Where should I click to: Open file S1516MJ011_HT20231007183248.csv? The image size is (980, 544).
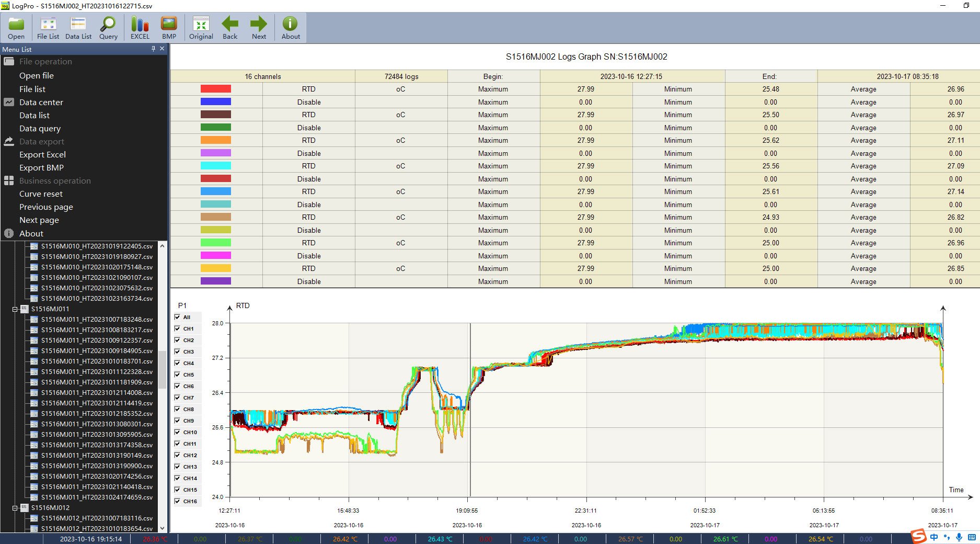pyautogui.click(x=97, y=320)
